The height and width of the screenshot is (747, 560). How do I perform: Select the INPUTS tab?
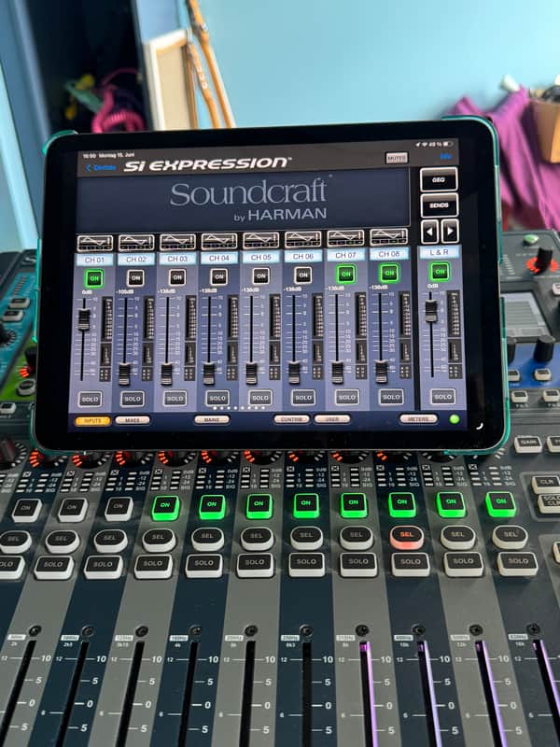pyautogui.click(x=92, y=421)
